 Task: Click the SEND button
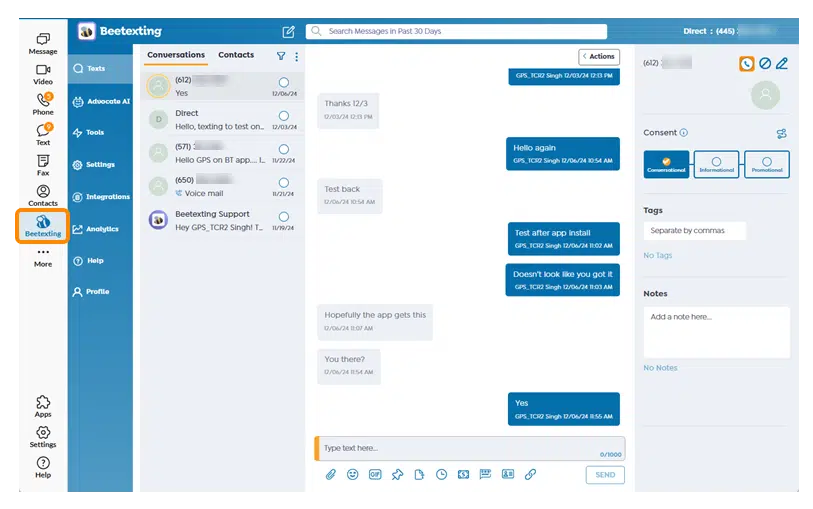coord(605,475)
